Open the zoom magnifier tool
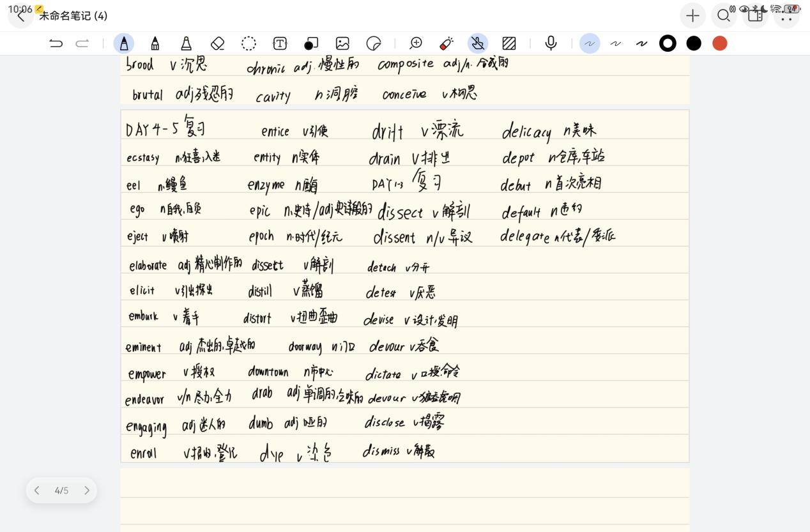810x532 pixels. (416, 43)
